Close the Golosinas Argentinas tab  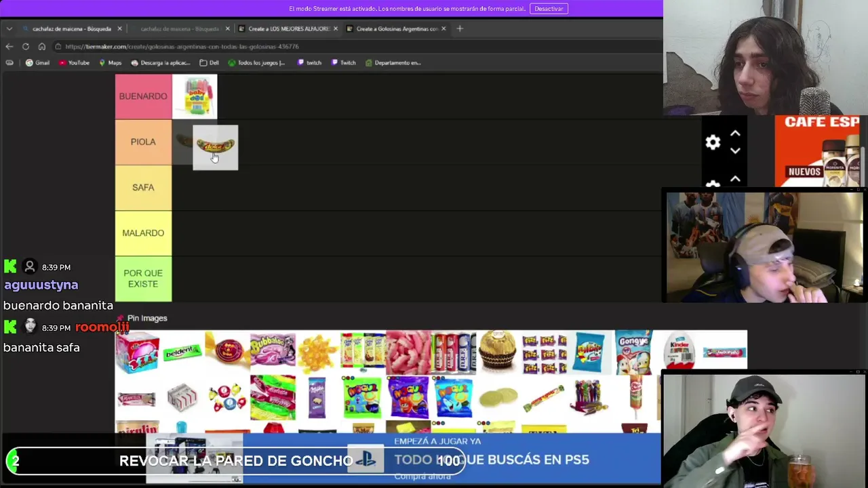(443, 28)
